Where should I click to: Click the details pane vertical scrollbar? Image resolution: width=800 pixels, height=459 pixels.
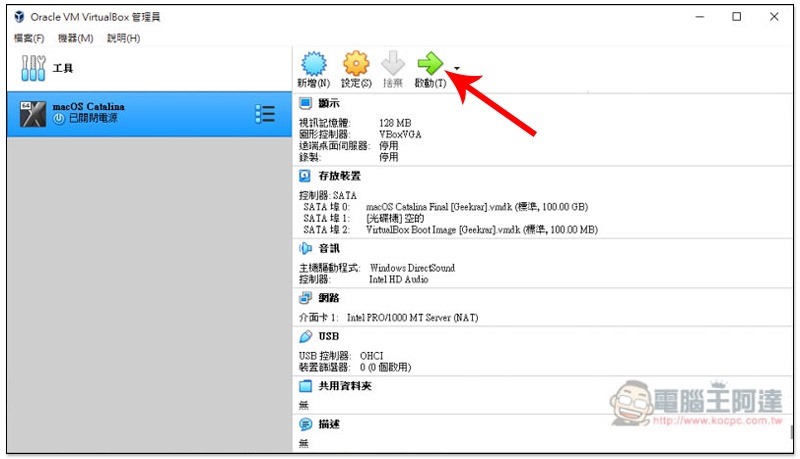(791, 431)
